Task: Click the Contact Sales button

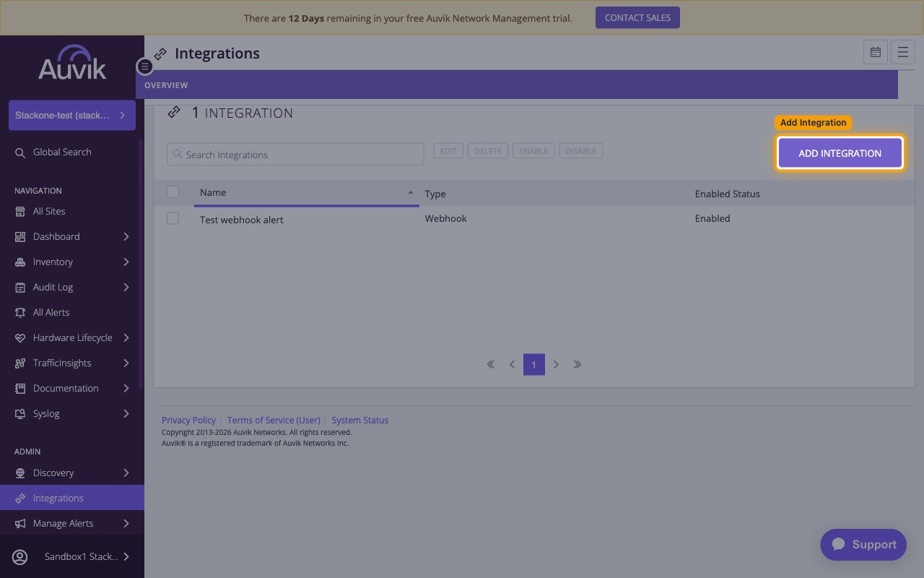Action: (x=637, y=18)
